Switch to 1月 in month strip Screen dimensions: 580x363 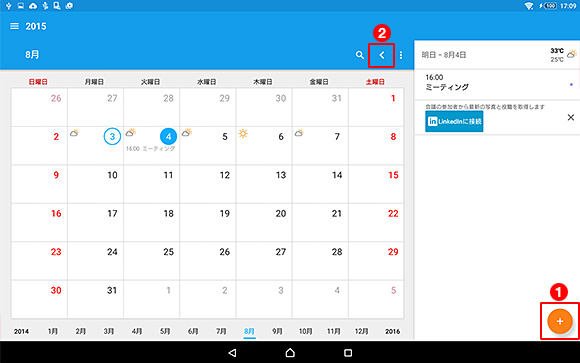[53, 332]
